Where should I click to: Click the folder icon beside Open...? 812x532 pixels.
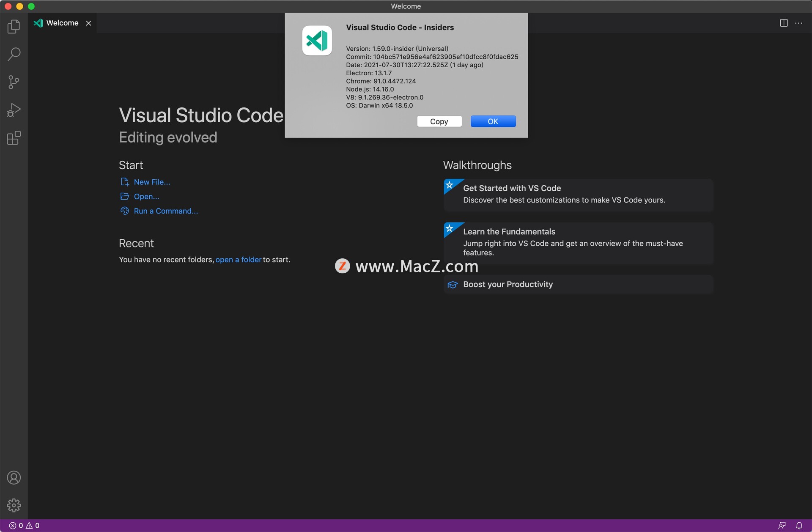(125, 196)
